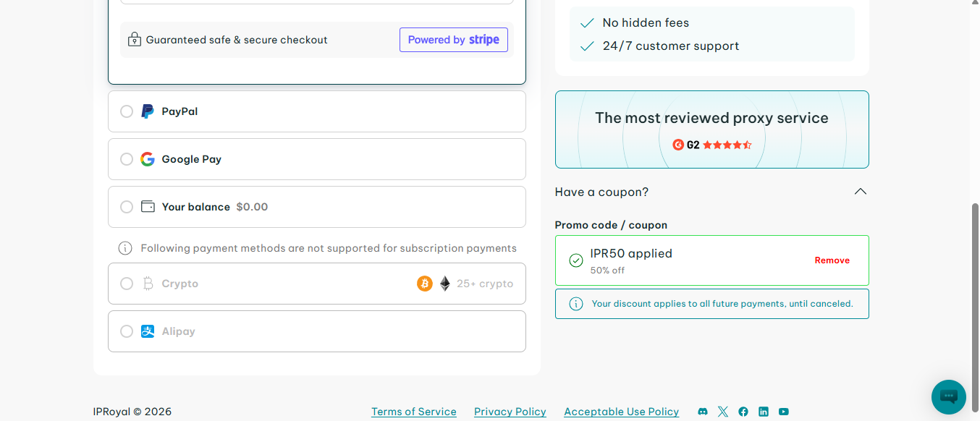Image resolution: width=980 pixels, height=421 pixels.
Task: Open the Terms of Service link
Action: pyautogui.click(x=413, y=412)
